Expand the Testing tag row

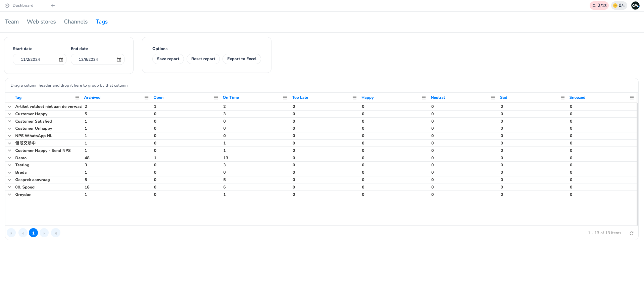(10, 165)
